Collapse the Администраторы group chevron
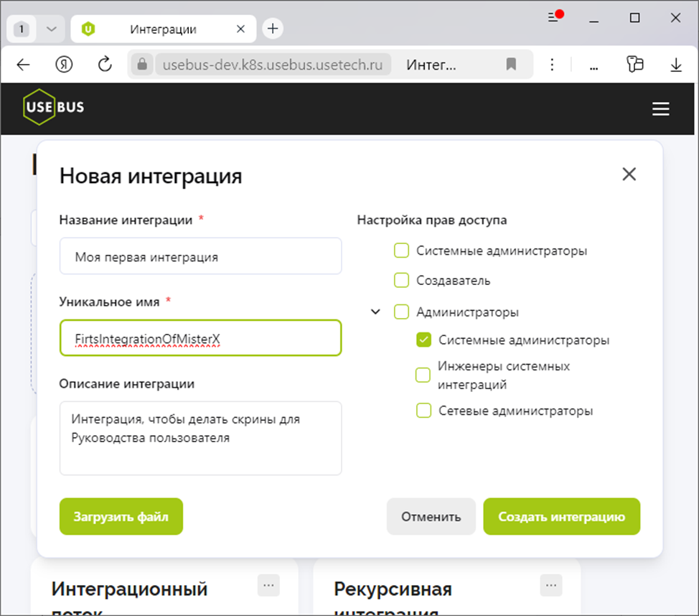Viewport: 699px width, 616px height. point(375,312)
